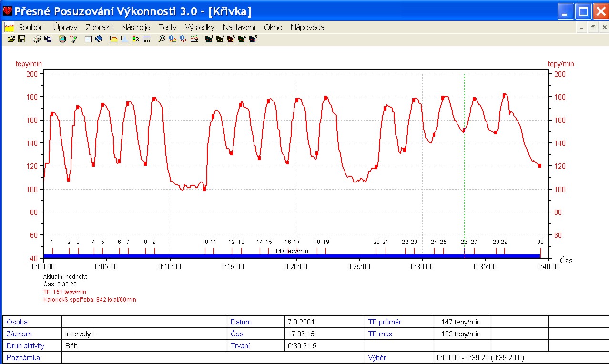Click the Intervaly I record name
This screenshot has height=364, width=609.
(80, 334)
